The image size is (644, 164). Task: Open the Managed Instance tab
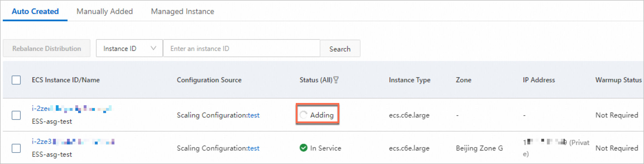click(182, 11)
